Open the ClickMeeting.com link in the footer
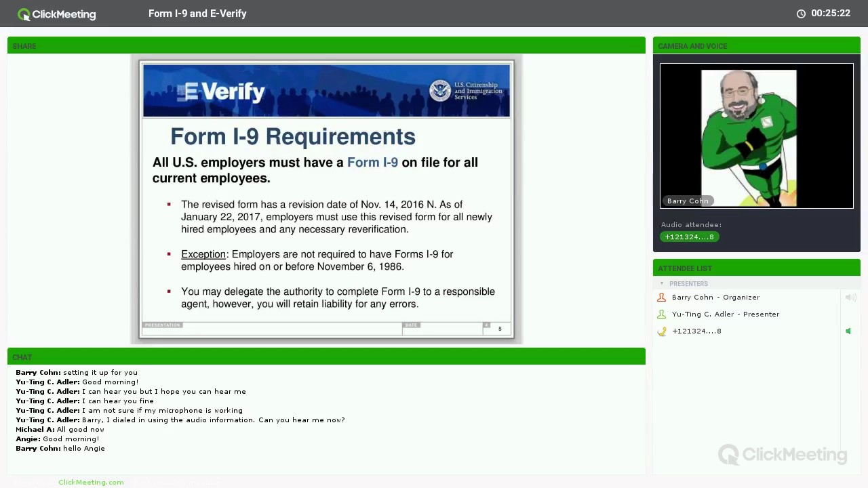Image resolution: width=868 pixels, height=488 pixels. (x=91, y=482)
